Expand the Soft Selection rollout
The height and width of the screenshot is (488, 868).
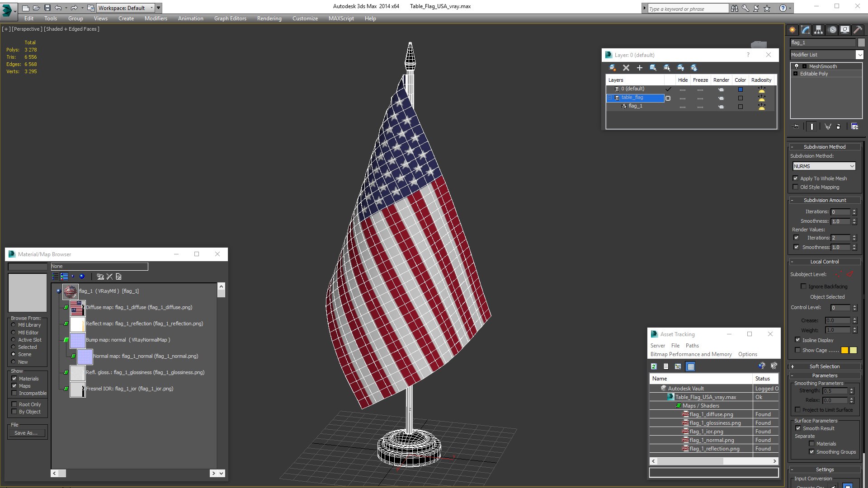pyautogui.click(x=825, y=366)
